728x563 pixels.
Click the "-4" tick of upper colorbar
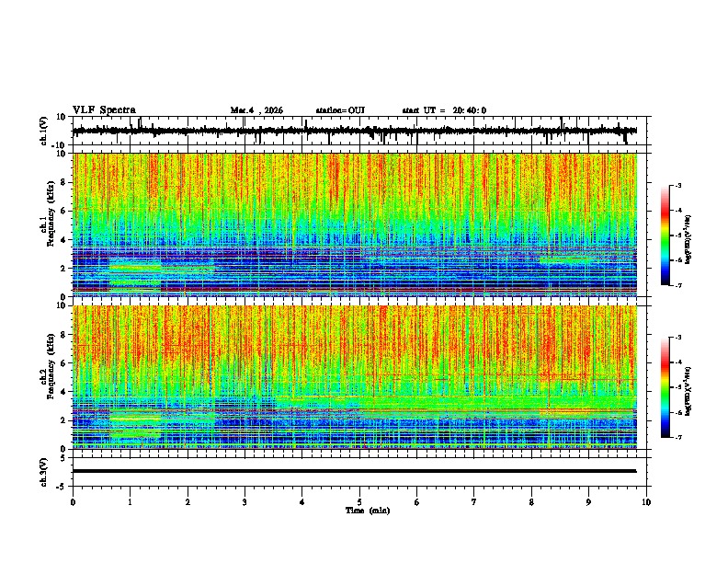point(677,211)
